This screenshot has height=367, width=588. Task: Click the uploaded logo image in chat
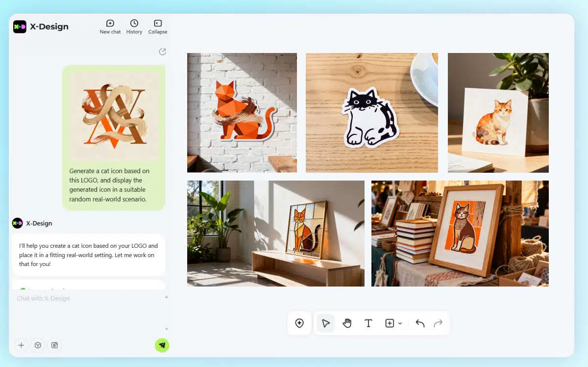coord(114,117)
